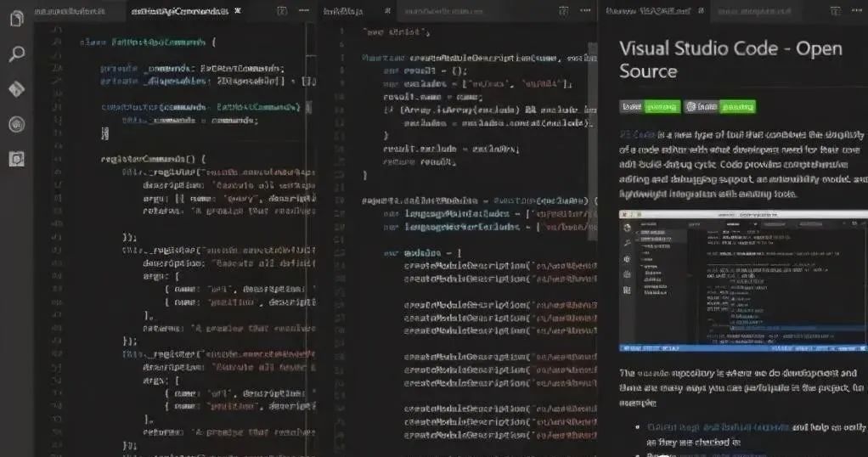Screen dimensions: 868x457
Task: Follow the VS Code link starting the README paragraph
Action: pyautogui.click(x=637, y=134)
